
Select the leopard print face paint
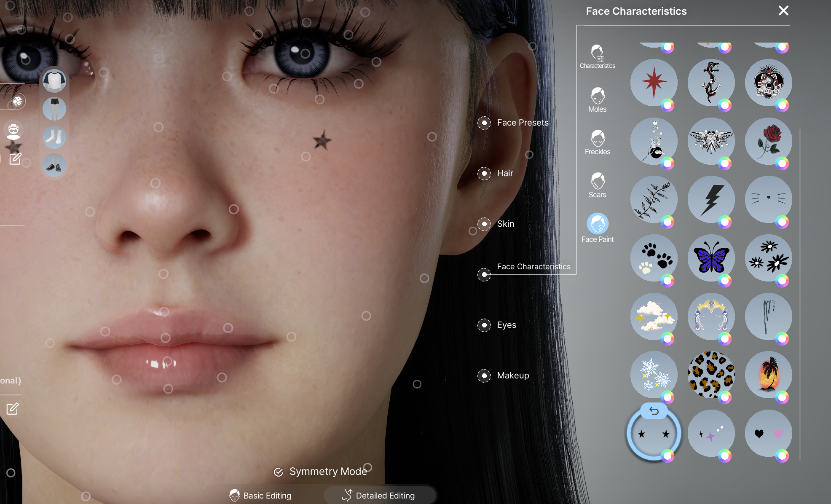pyautogui.click(x=711, y=375)
